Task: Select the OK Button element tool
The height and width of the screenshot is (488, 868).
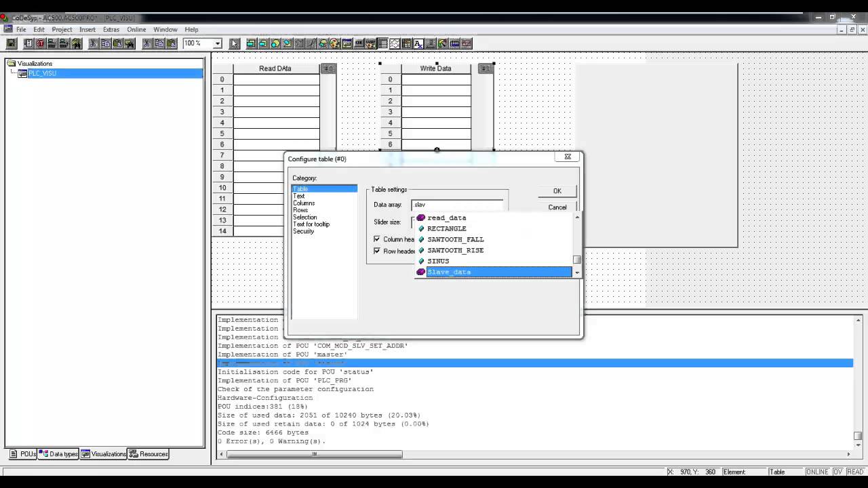Action: click(x=359, y=43)
